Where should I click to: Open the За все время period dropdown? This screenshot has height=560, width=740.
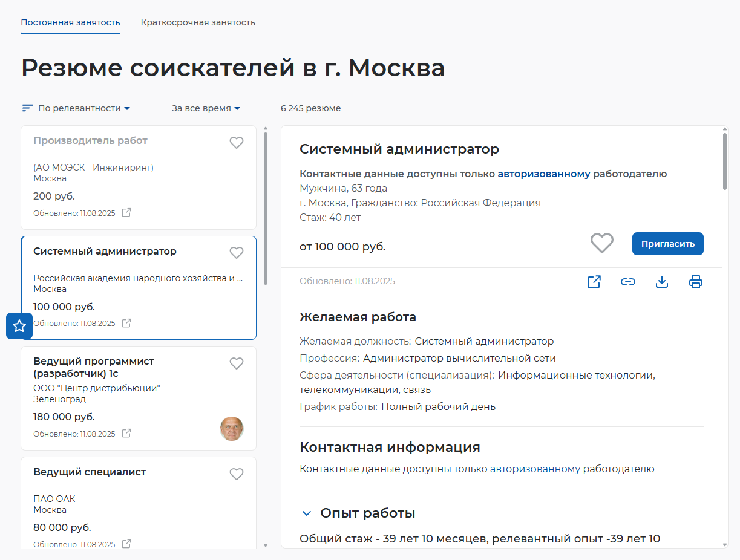pyautogui.click(x=206, y=108)
